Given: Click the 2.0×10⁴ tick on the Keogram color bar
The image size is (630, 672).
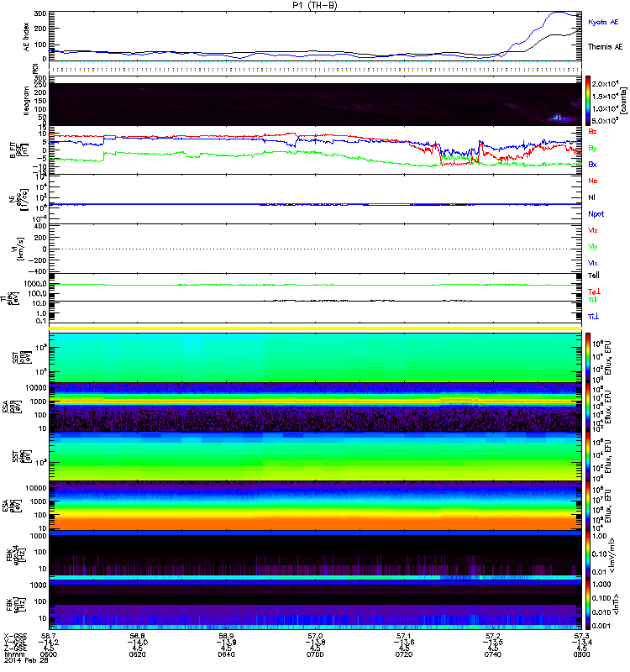Looking at the screenshot, I should pos(604,84).
